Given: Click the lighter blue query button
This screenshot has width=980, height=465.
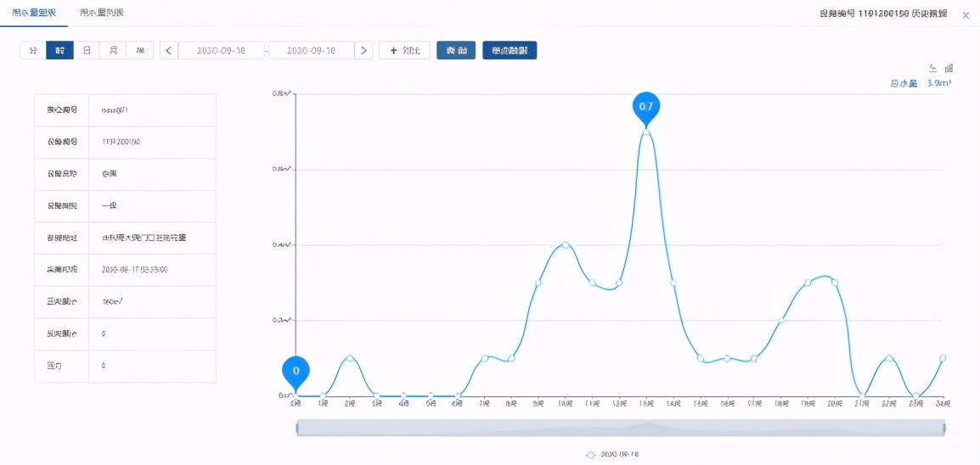Looking at the screenshot, I should point(456,51).
